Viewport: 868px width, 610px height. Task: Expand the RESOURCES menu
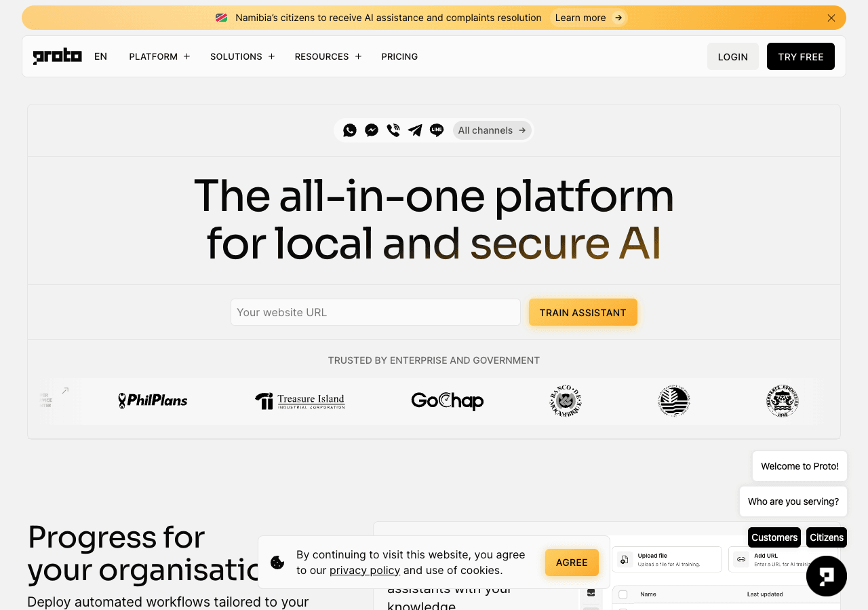tap(328, 56)
